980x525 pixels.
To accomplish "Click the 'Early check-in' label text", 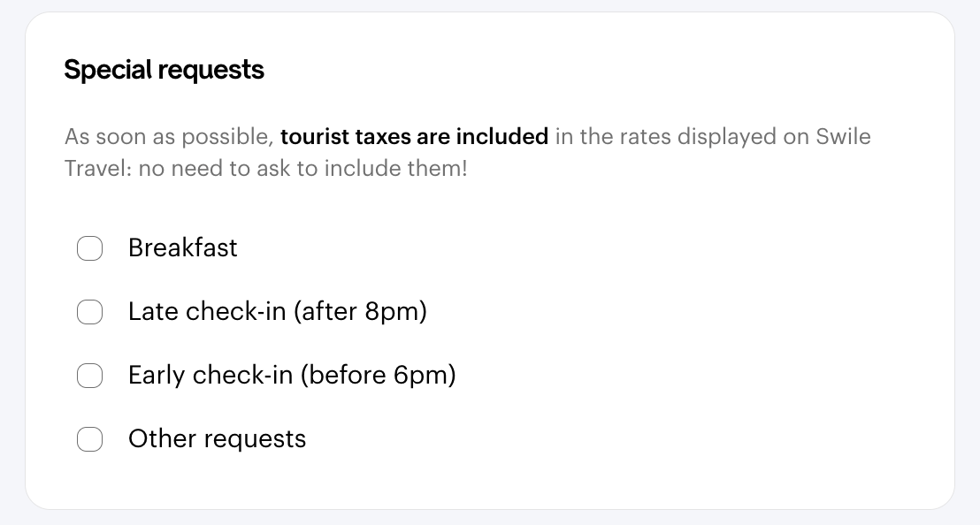I will click(x=211, y=376).
